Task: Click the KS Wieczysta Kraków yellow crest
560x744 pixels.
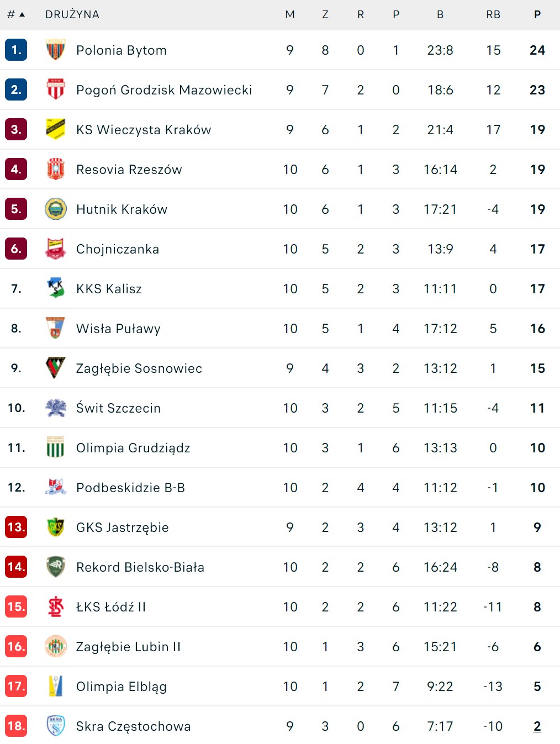Action: tap(55, 129)
